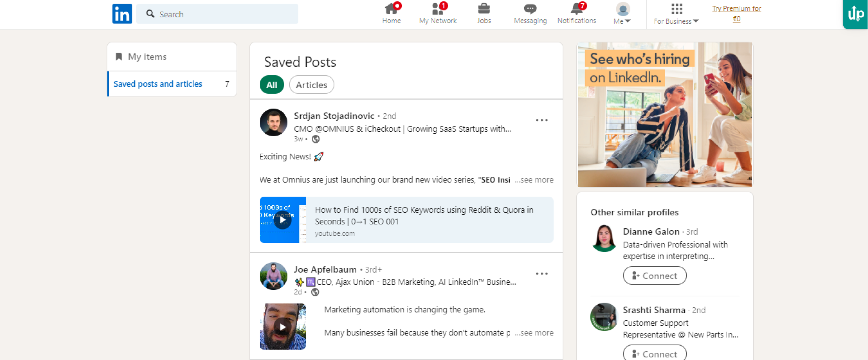868x360 pixels.
Task: Open the How to Find 1000s of SEO Keywords link
Action: pyautogui.click(x=424, y=215)
